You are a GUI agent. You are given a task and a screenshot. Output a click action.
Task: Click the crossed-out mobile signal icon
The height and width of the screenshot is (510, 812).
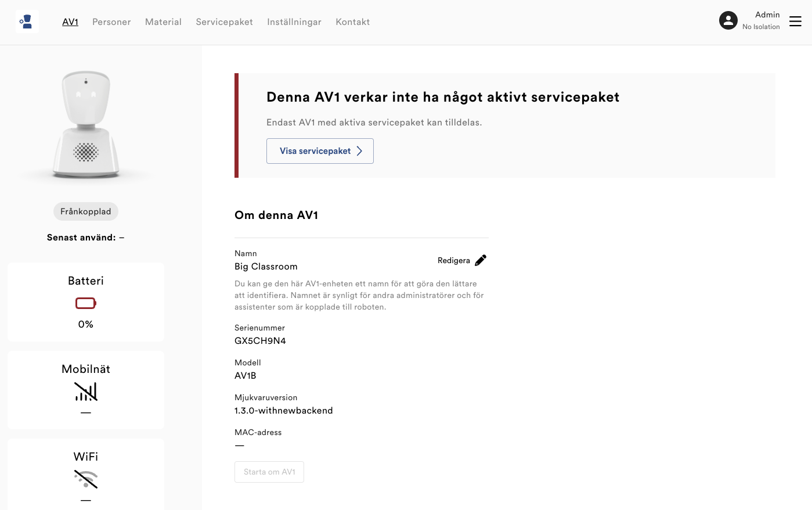(86, 392)
